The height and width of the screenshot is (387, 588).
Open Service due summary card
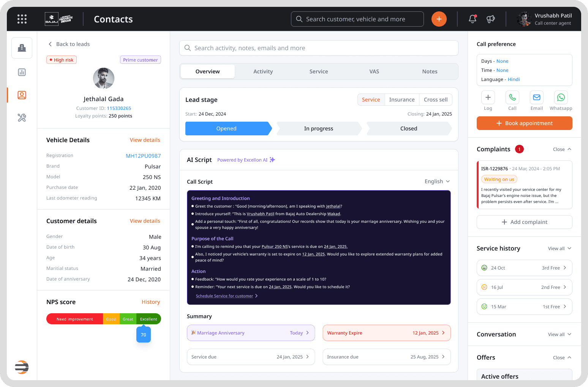[x=251, y=357]
